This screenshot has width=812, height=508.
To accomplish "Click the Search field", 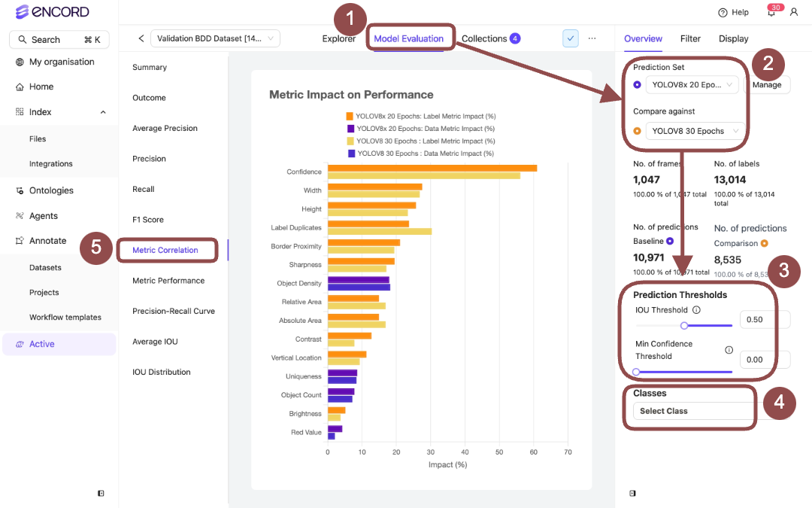I will [x=59, y=39].
